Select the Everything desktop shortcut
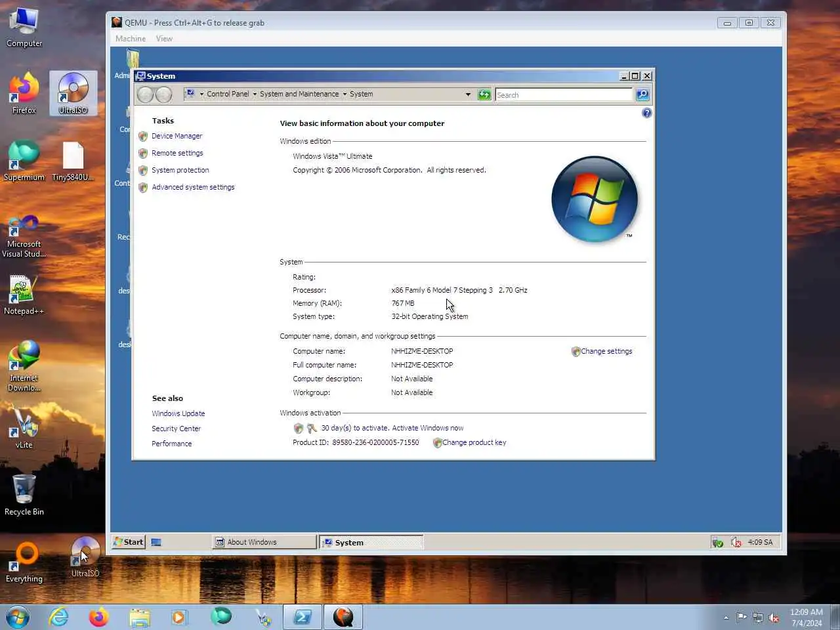The image size is (840, 630). [24, 562]
